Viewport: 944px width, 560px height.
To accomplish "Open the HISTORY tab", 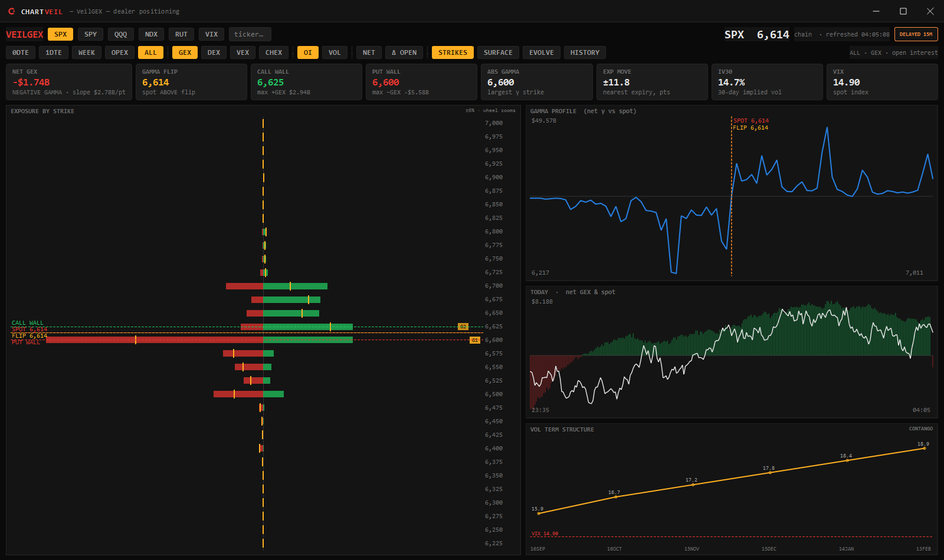I will pos(585,52).
